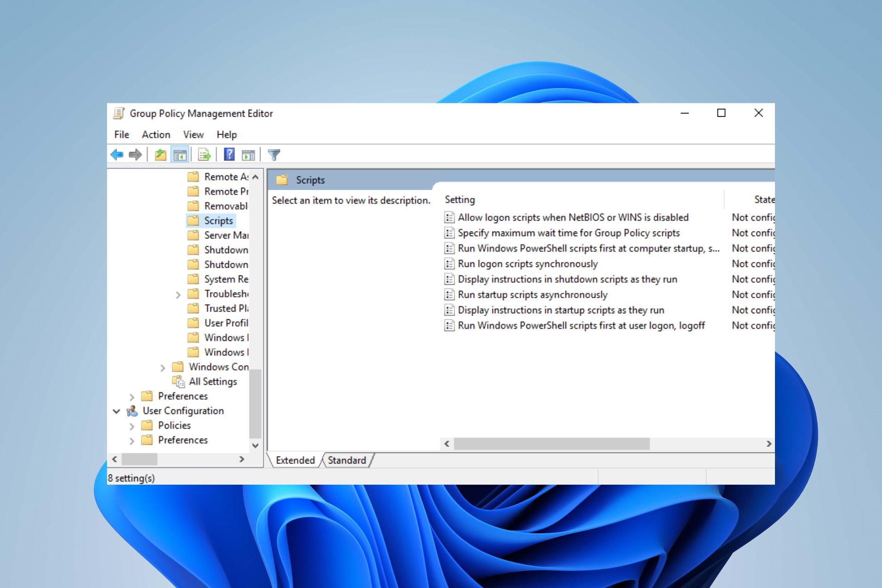Click the Trusted Platform folder icon in the tree
Viewport: 882px width, 588px height.
(193, 308)
